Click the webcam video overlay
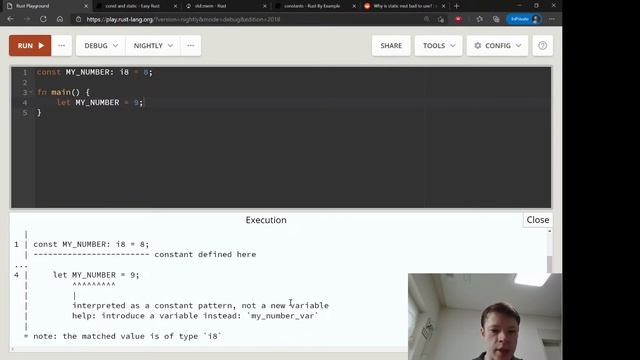This screenshot has height=360, width=640. pos(484,317)
